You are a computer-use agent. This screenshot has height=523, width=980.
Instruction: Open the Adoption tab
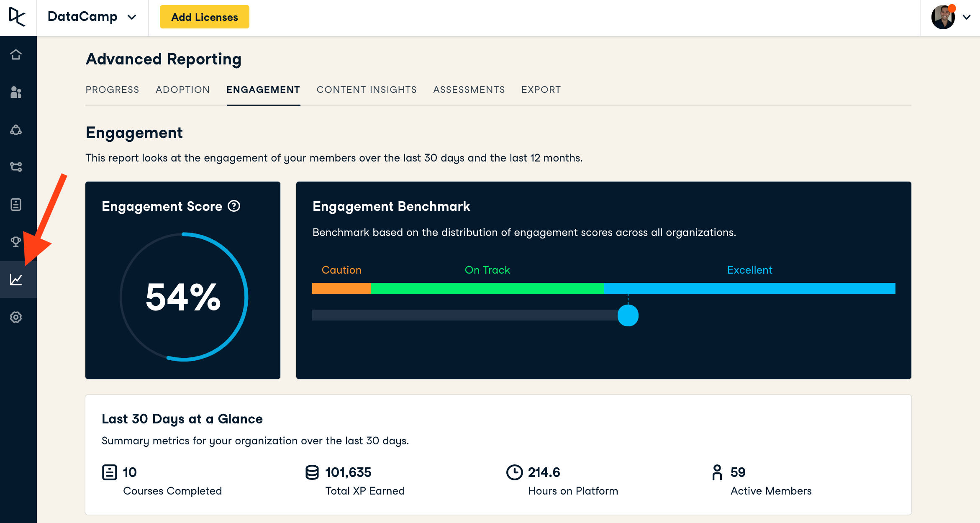click(x=182, y=90)
